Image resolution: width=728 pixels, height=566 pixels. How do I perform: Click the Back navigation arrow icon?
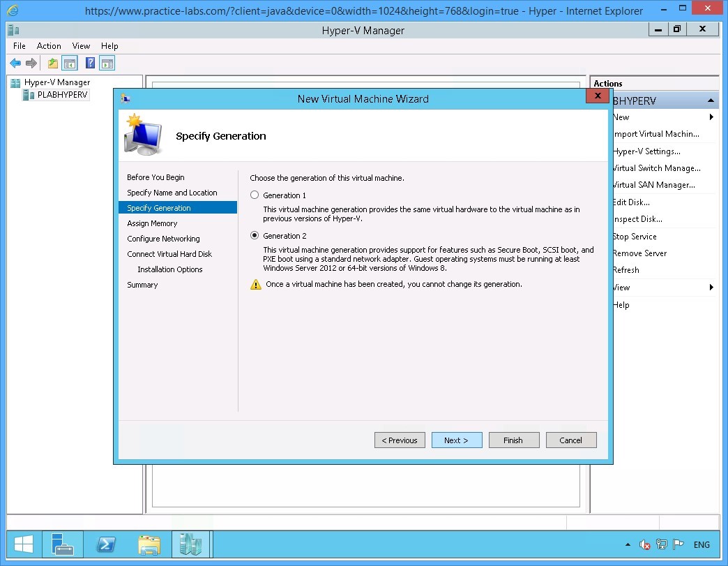coord(15,63)
